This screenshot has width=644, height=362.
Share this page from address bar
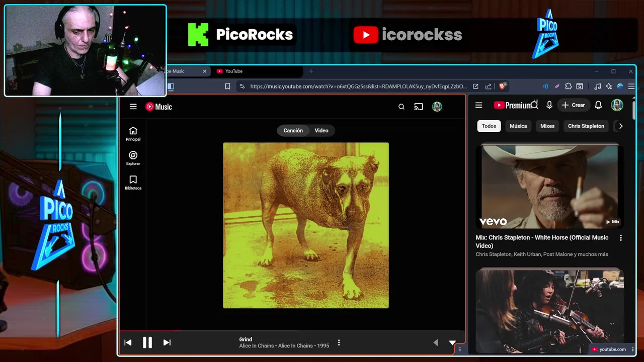coord(488,86)
